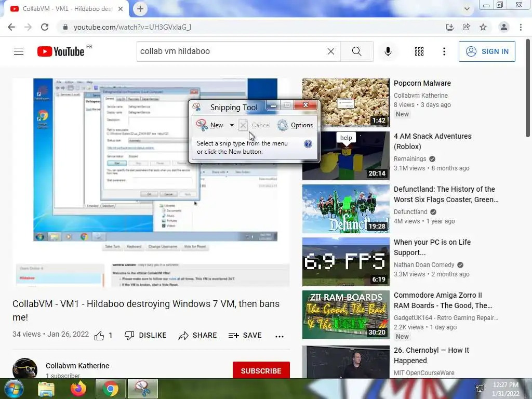The height and width of the screenshot is (399, 532).
Task: Click the browser back arrow
Action: click(x=11, y=27)
